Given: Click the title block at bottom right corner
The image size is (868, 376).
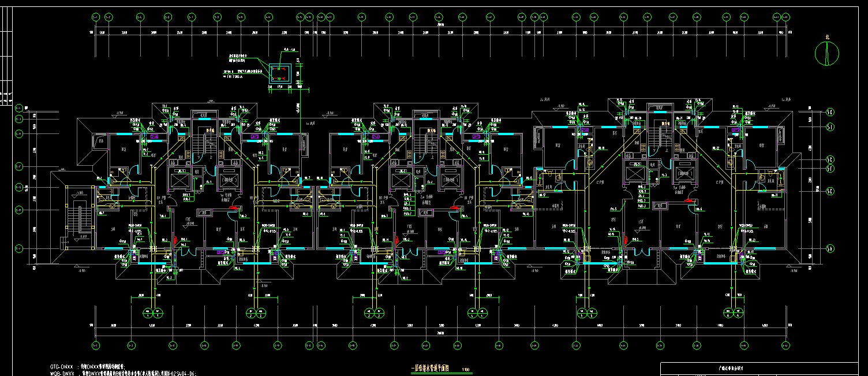Looking at the screenshot, I should point(762,369).
